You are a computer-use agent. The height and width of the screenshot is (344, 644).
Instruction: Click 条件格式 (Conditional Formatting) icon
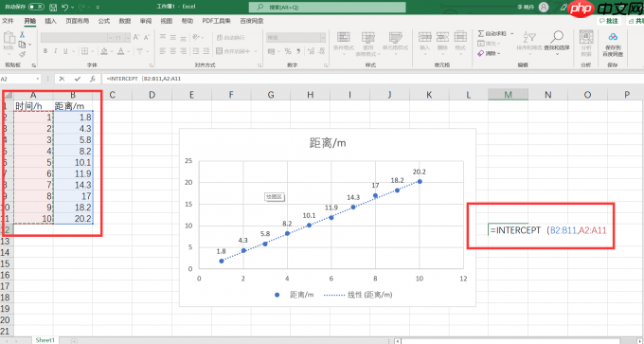tap(344, 38)
